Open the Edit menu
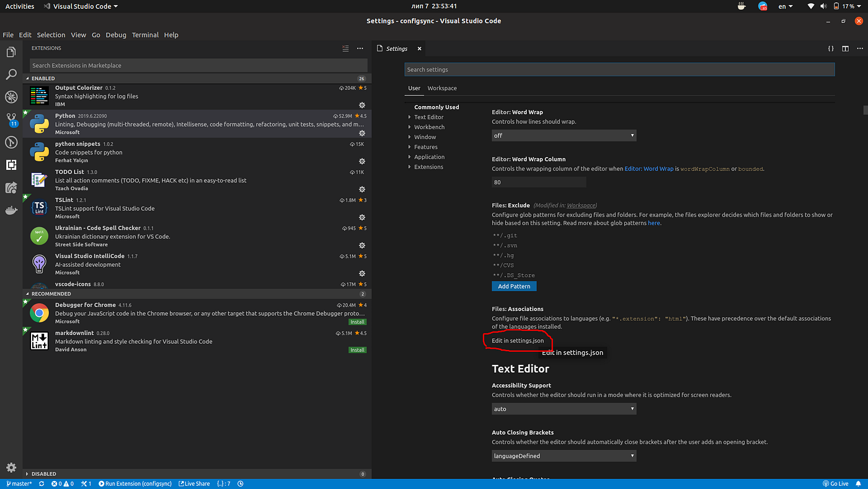The height and width of the screenshot is (489, 868). [x=25, y=35]
